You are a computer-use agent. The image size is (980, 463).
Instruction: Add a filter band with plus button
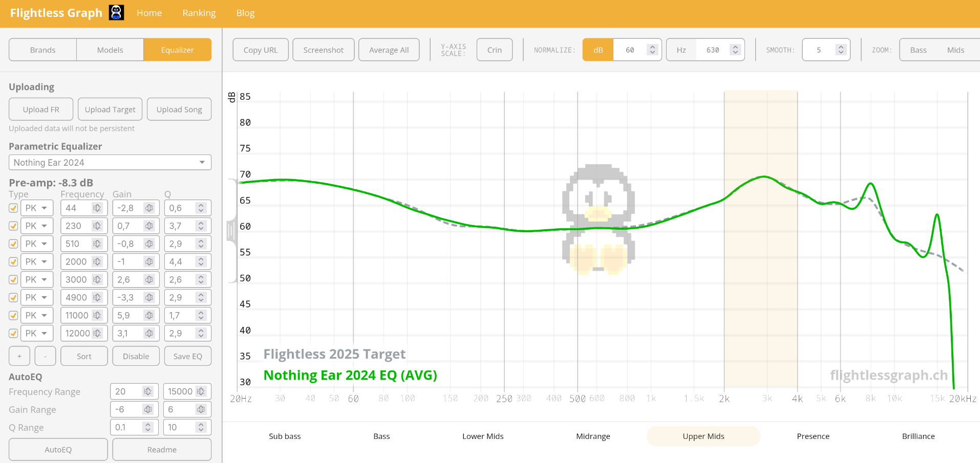click(19, 356)
